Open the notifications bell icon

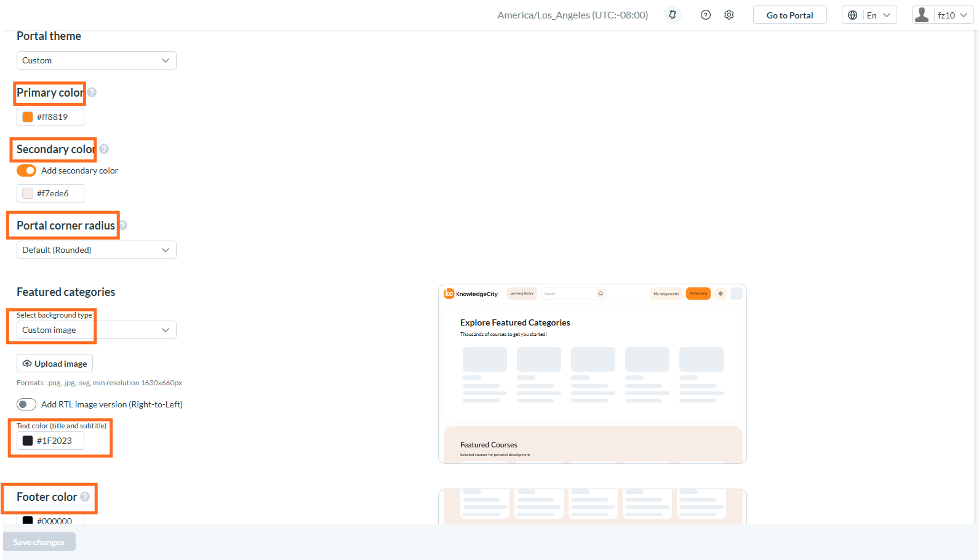pyautogui.click(x=673, y=15)
